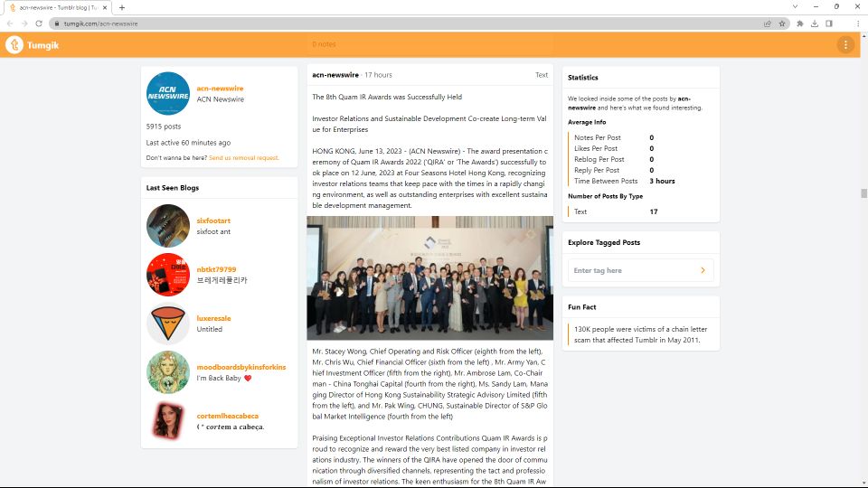View site info lock icon
Screen dimensions: 868x488
[56, 23]
